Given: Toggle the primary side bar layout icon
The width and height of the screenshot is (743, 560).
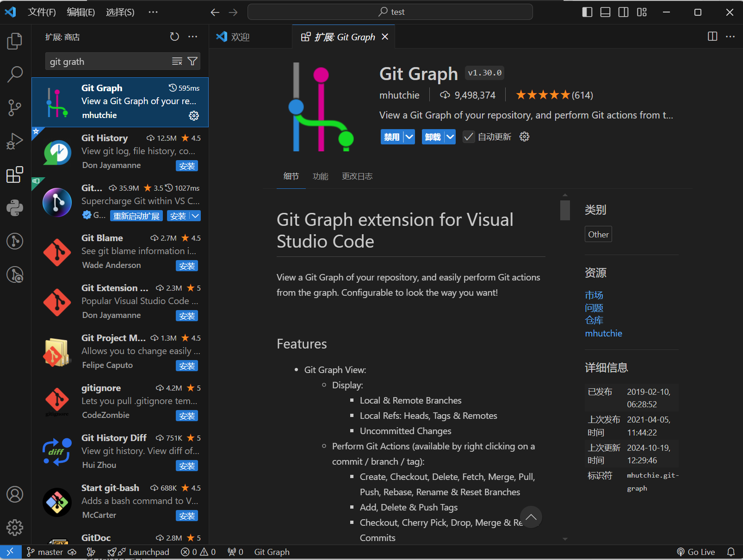Looking at the screenshot, I should click(587, 12).
